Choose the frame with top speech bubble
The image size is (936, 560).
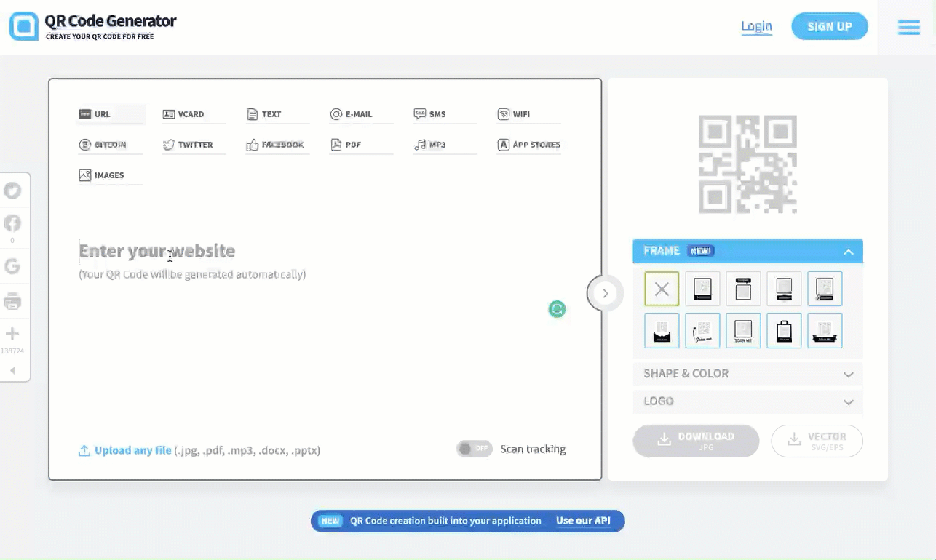743,289
